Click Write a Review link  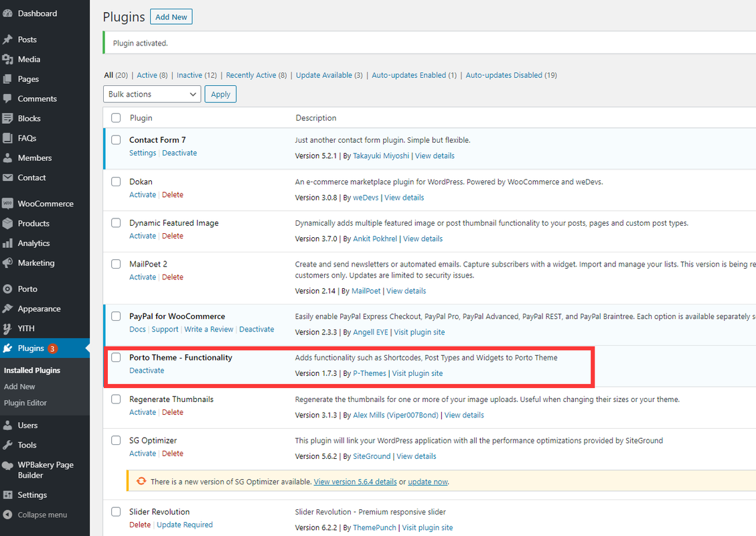(x=209, y=330)
